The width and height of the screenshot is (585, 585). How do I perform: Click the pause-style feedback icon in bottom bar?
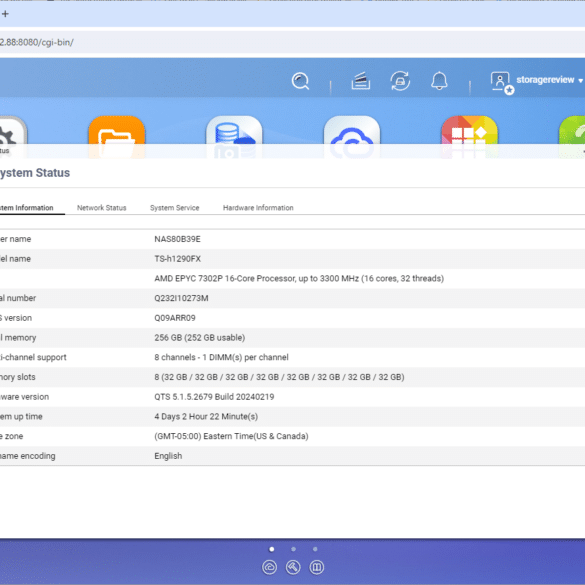coord(317,567)
